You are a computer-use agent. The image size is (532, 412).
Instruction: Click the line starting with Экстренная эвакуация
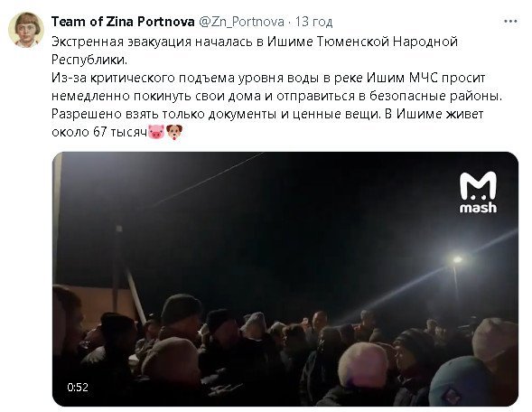(x=255, y=42)
